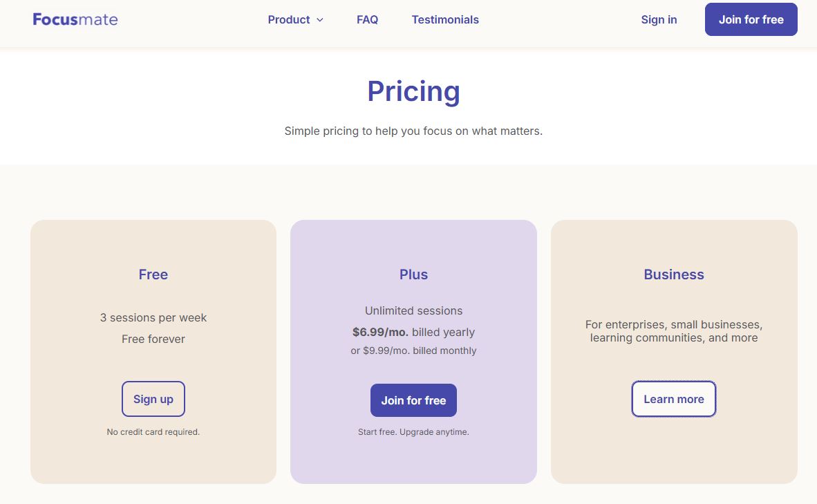Click the Pricing page heading

(x=413, y=91)
